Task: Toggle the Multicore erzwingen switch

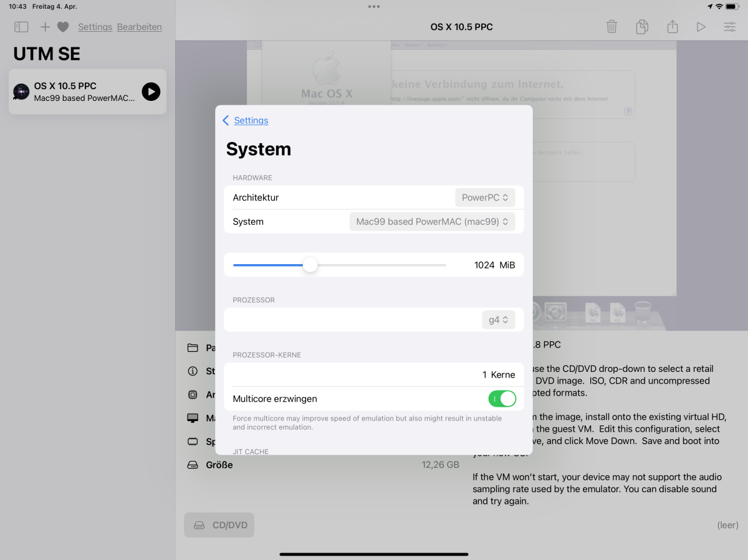Action: tap(502, 399)
